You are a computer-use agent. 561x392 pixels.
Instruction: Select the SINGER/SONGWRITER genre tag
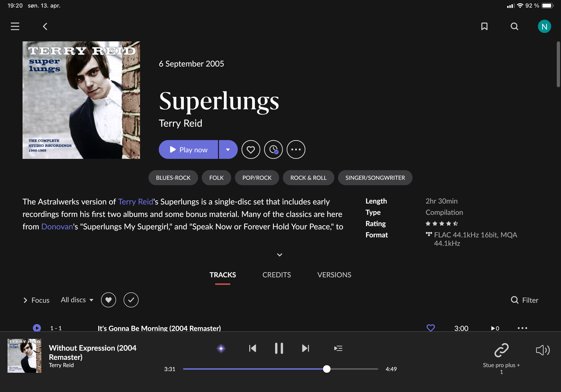click(375, 178)
